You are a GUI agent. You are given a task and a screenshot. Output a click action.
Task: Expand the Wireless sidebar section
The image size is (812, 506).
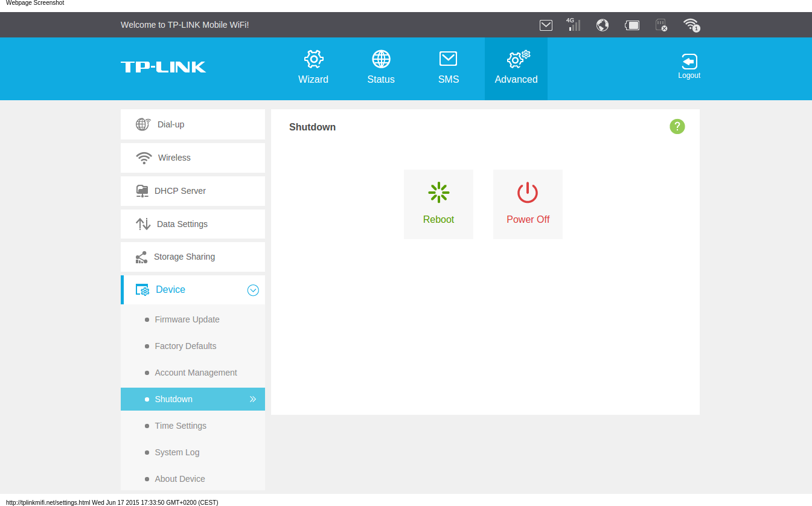coord(193,158)
